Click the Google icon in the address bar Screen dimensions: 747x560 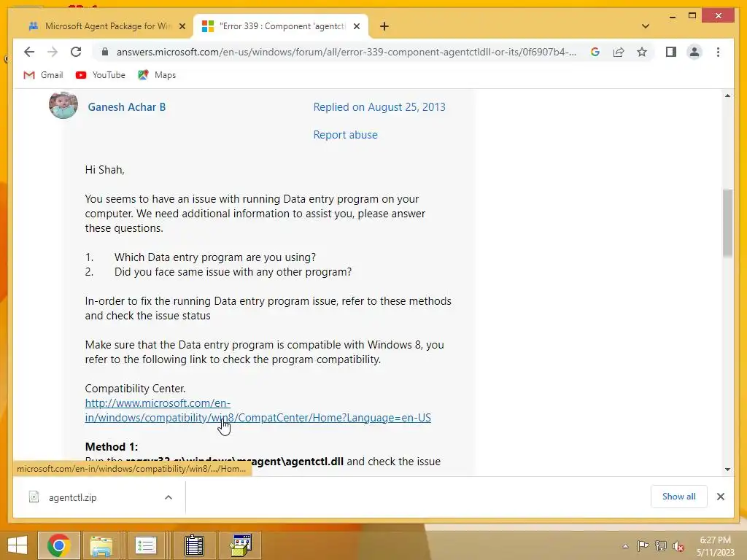coord(595,52)
